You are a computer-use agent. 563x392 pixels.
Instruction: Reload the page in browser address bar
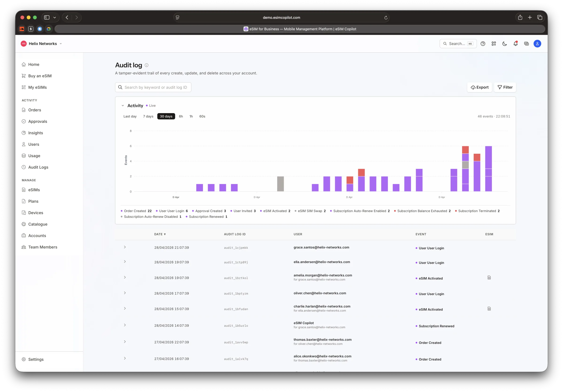point(385,18)
